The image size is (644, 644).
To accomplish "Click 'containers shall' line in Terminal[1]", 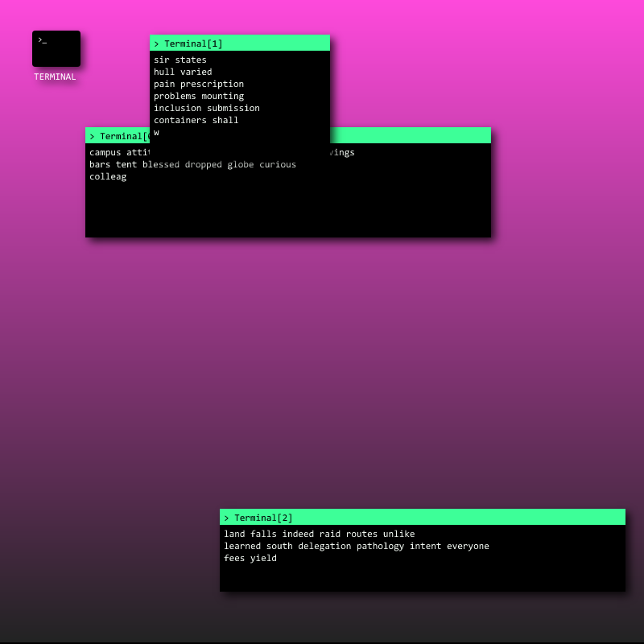I will click(x=196, y=120).
